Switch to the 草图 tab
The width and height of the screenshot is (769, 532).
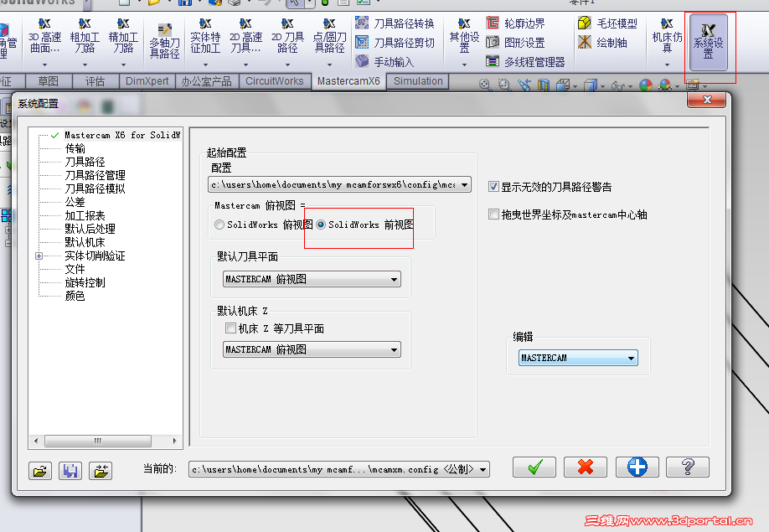point(48,81)
